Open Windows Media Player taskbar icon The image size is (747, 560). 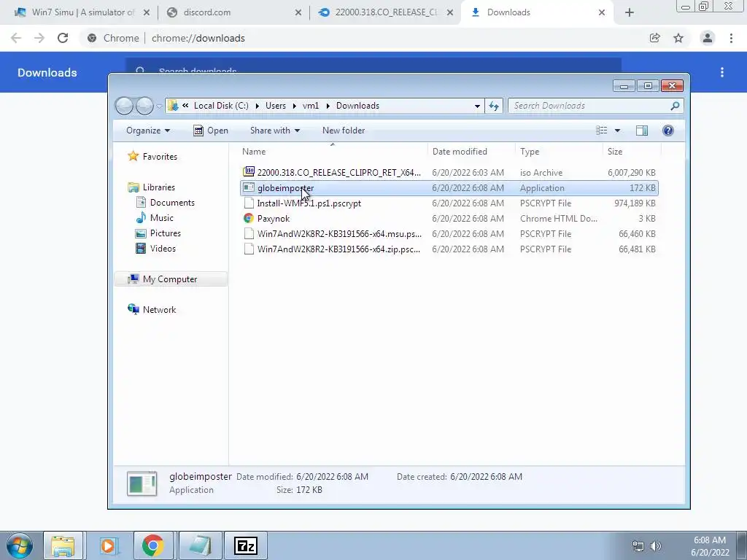(108, 545)
